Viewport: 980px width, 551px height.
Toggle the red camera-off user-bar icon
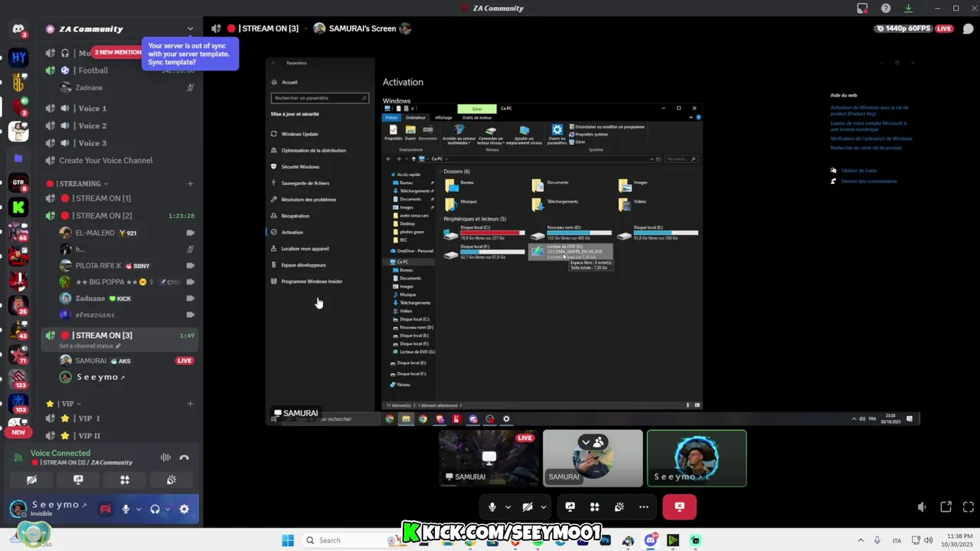[105, 509]
